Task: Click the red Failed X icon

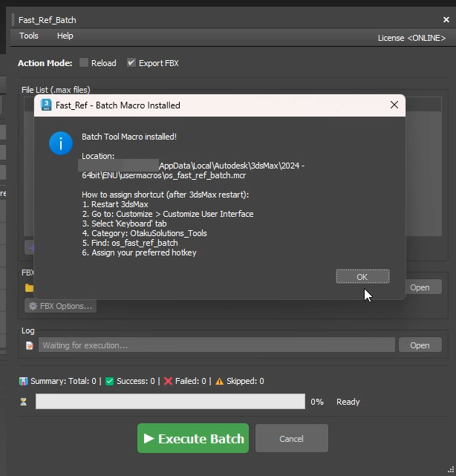Action: pyautogui.click(x=168, y=381)
